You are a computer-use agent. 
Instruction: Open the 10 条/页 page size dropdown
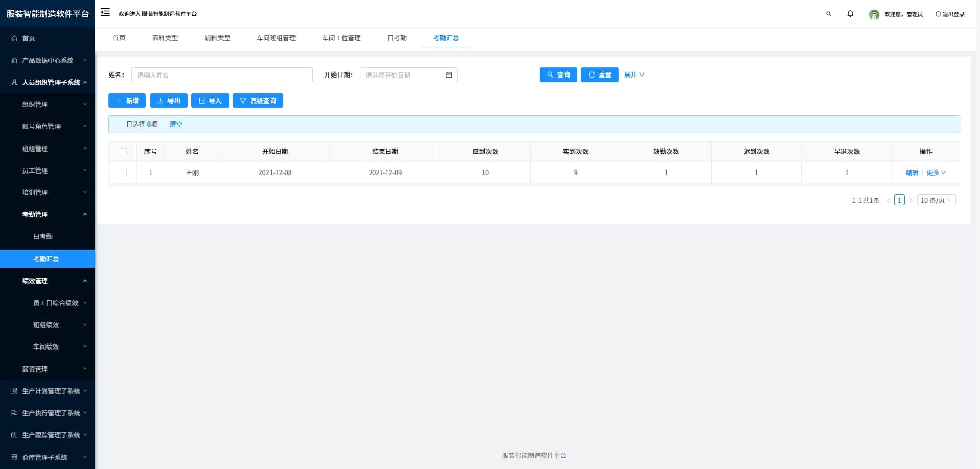tap(936, 200)
